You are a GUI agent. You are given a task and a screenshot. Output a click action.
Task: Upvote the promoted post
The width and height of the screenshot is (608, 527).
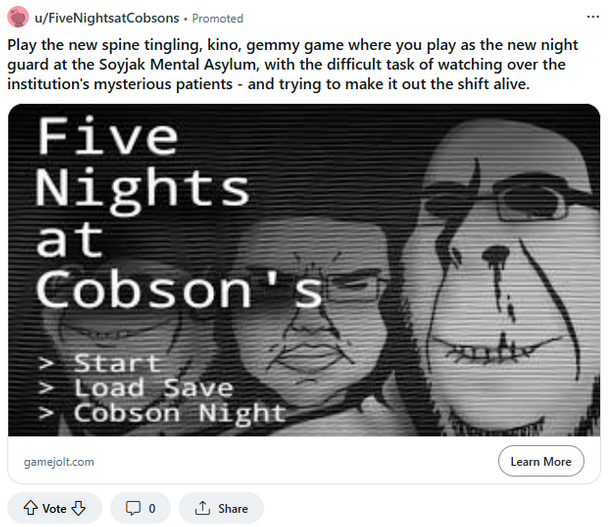pos(31,508)
